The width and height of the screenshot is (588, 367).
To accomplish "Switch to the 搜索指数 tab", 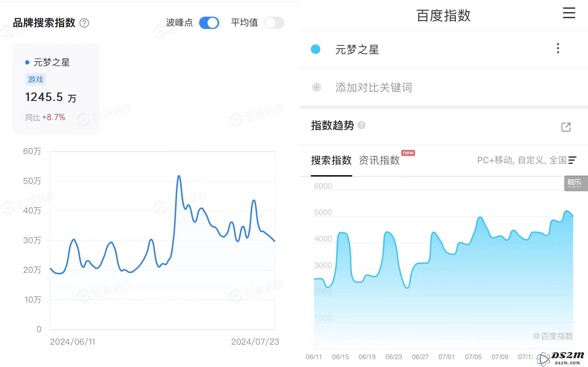I will 331,160.
